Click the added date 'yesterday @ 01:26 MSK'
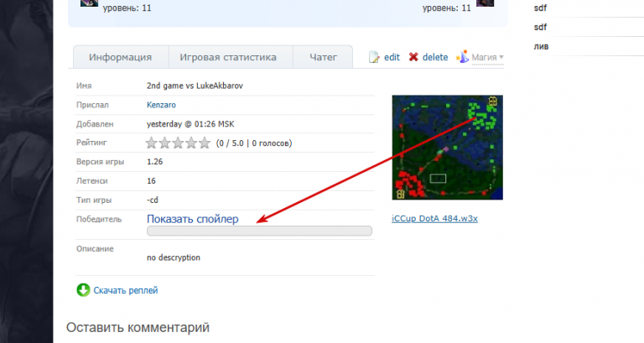Image resolution: width=644 pixels, height=343 pixels. tap(190, 123)
